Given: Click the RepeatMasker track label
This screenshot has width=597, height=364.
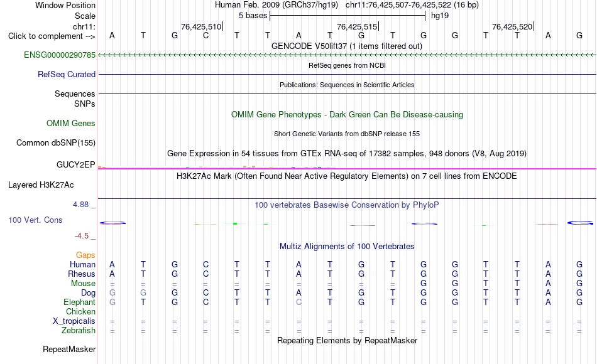Looking at the screenshot, I should coord(69,349).
